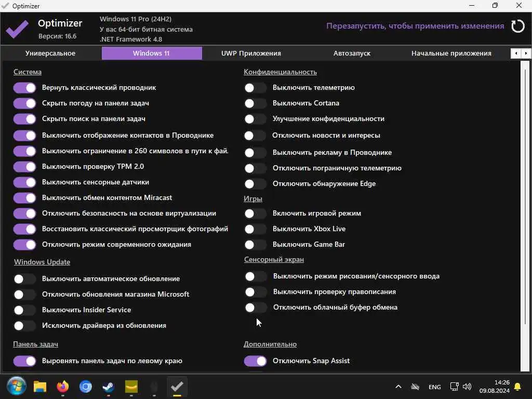
Task: Enable Улучшение конфиденциальности switch
Action: pyautogui.click(x=255, y=119)
